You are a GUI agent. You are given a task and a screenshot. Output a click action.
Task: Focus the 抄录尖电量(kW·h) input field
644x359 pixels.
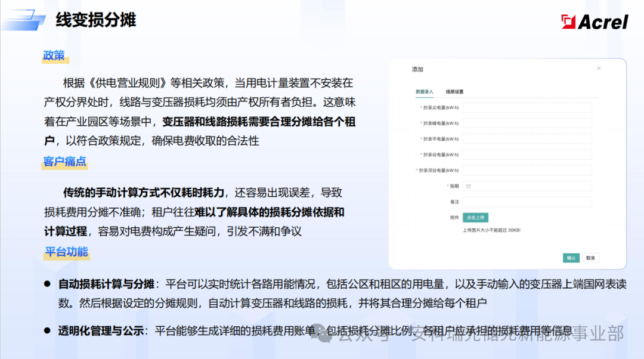[x=527, y=107]
